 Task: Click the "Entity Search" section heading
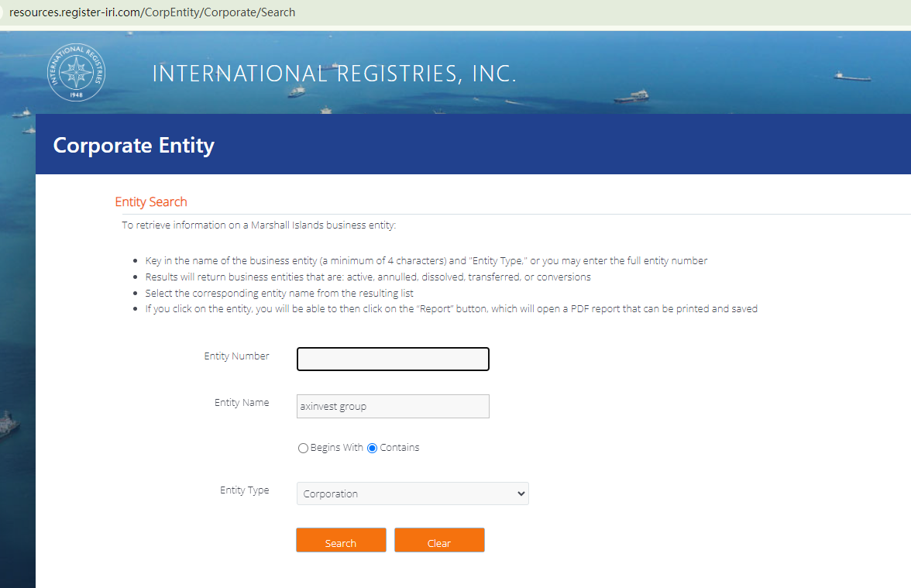[x=151, y=201]
